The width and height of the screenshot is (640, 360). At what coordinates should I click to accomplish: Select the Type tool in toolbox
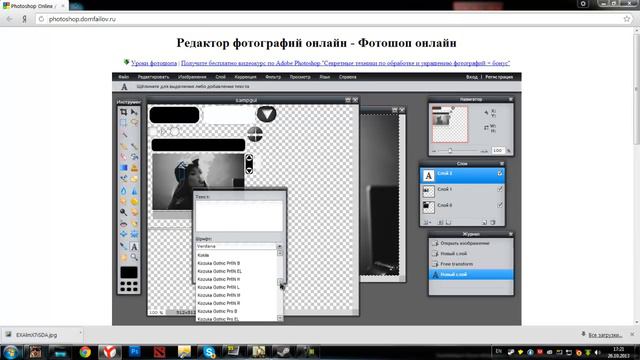(134, 246)
